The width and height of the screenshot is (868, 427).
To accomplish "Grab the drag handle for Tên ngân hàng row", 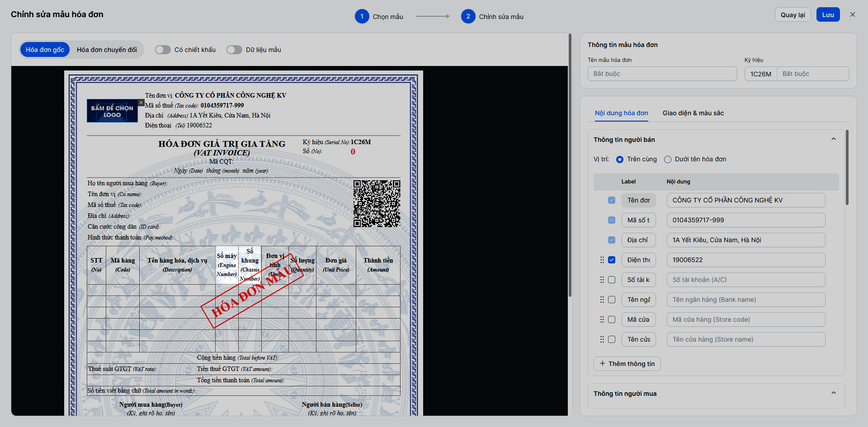I will pos(602,300).
